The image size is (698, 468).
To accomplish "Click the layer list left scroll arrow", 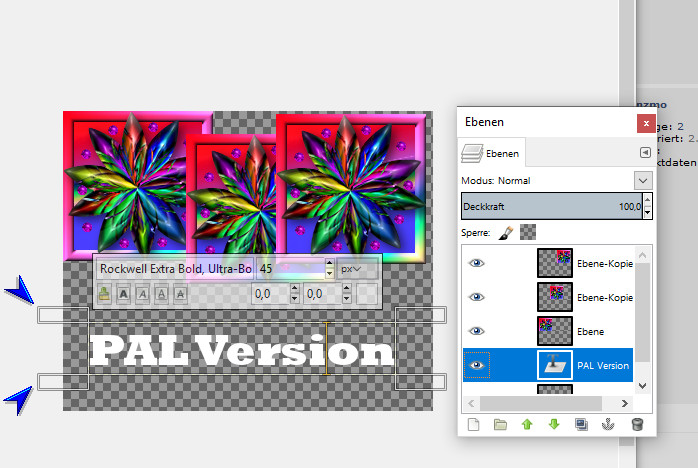I will pos(471,403).
